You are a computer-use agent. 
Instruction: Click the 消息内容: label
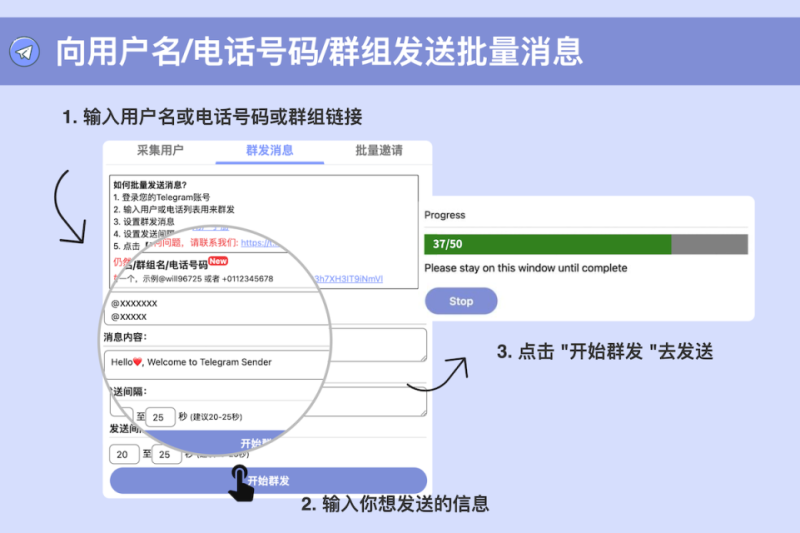(125, 337)
